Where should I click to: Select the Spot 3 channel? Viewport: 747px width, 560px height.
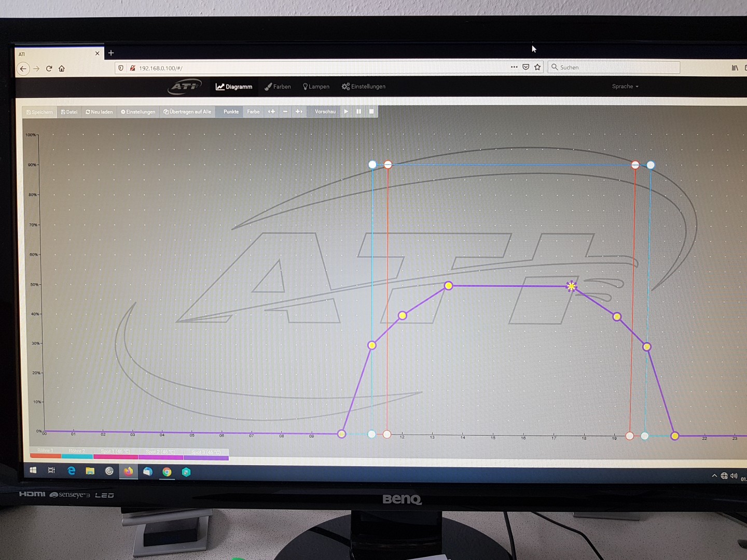pos(206,455)
